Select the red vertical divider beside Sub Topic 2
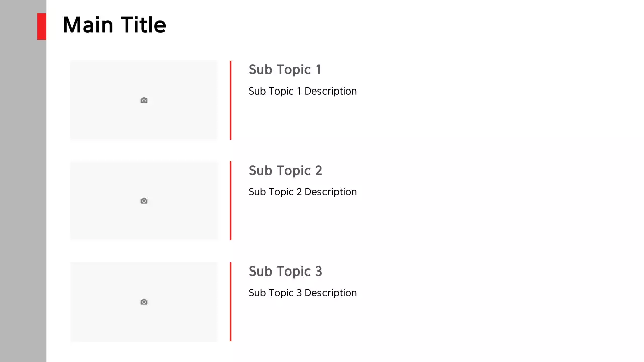Screen dimensions: 644x362 [230, 201]
